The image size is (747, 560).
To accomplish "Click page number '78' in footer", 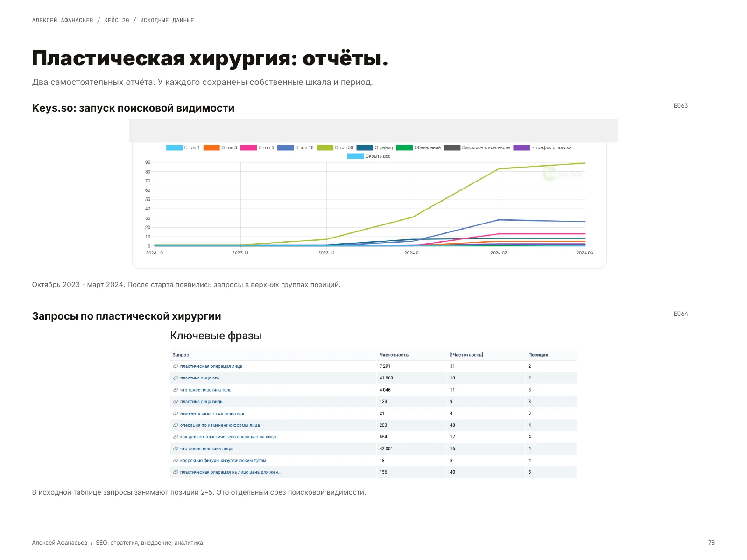I will 712,543.
